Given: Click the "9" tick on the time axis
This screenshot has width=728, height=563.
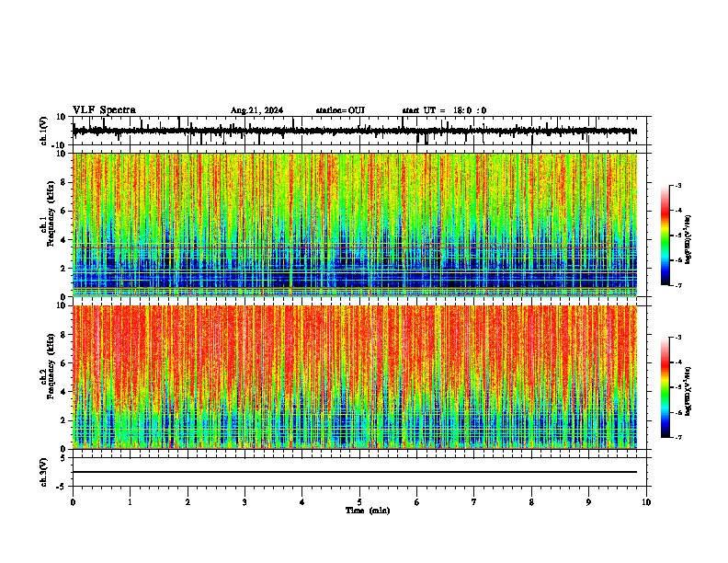Looking at the screenshot, I should click(588, 502).
